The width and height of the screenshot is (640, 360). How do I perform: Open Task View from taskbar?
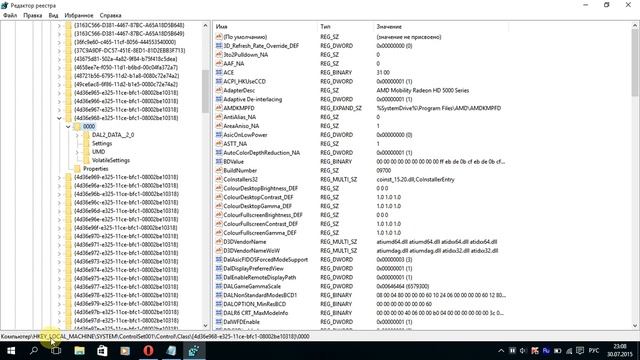point(56,351)
